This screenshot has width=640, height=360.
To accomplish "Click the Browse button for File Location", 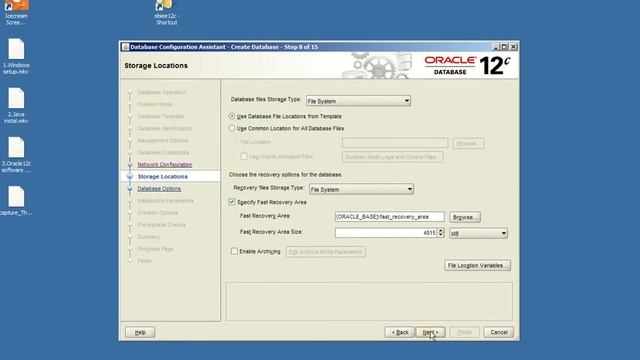I will [468, 143].
